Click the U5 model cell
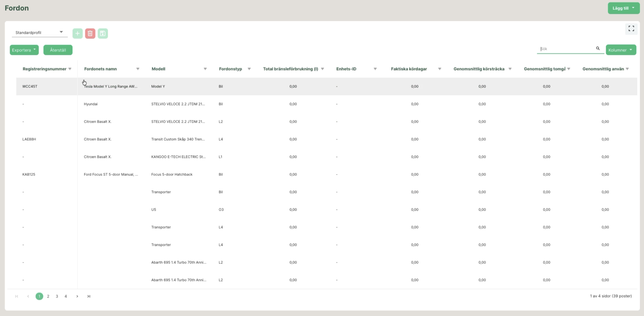 [153, 210]
